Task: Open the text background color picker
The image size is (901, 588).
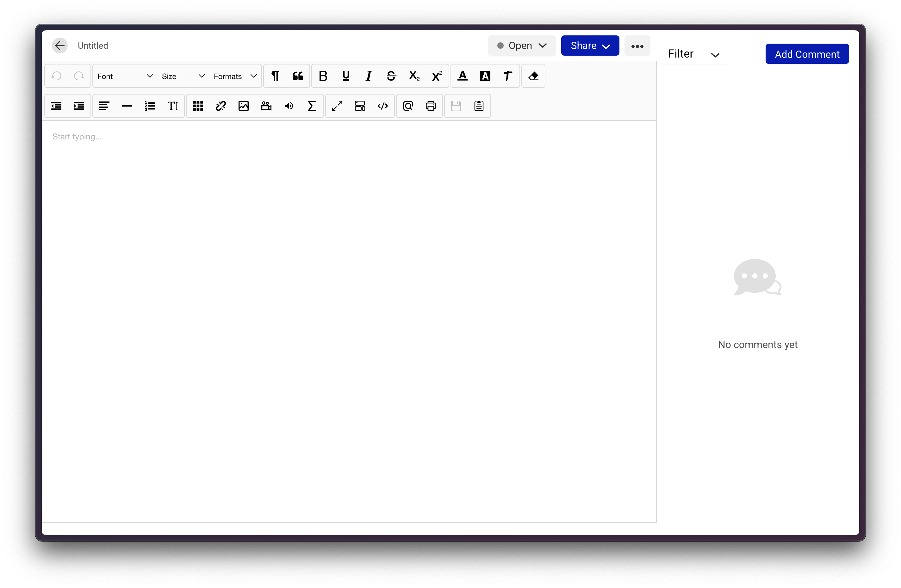Action: pos(485,76)
